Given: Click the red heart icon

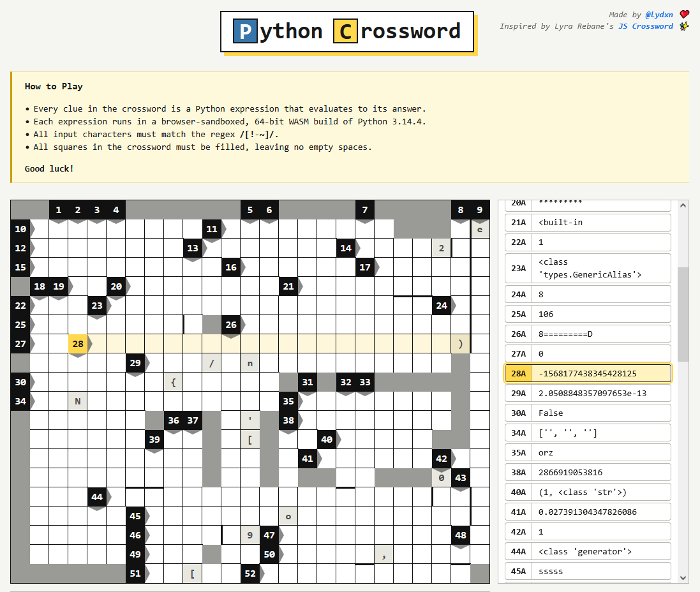Looking at the screenshot, I should click(x=685, y=14).
